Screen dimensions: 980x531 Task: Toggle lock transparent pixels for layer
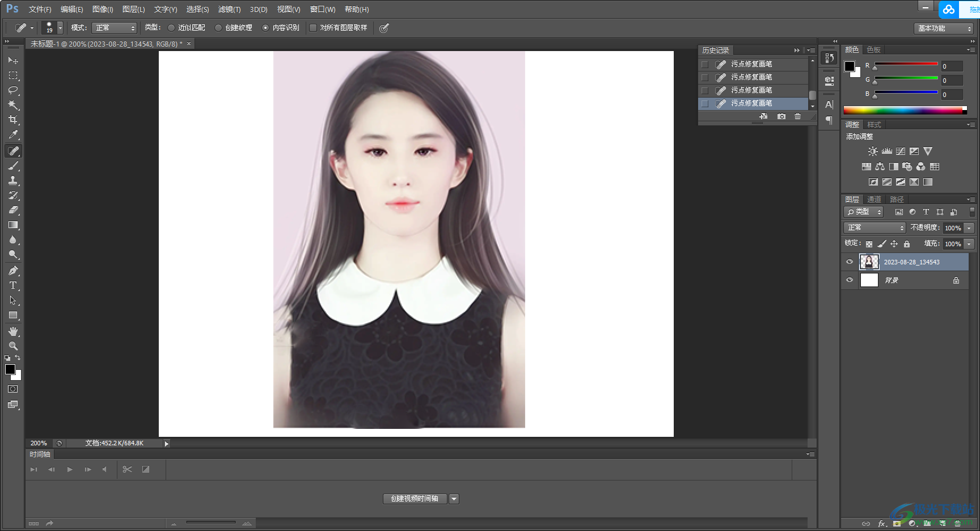[869, 244]
